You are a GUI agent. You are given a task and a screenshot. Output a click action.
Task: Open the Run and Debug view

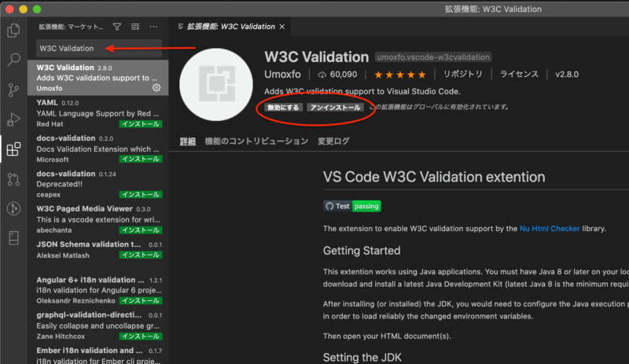[13, 119]
